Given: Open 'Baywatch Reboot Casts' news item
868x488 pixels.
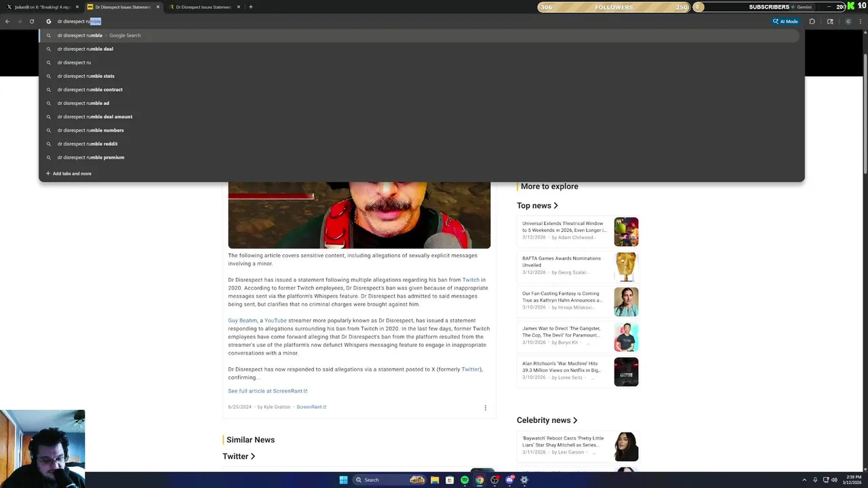Looking at the screenshot, I should [x=578, y=446].
